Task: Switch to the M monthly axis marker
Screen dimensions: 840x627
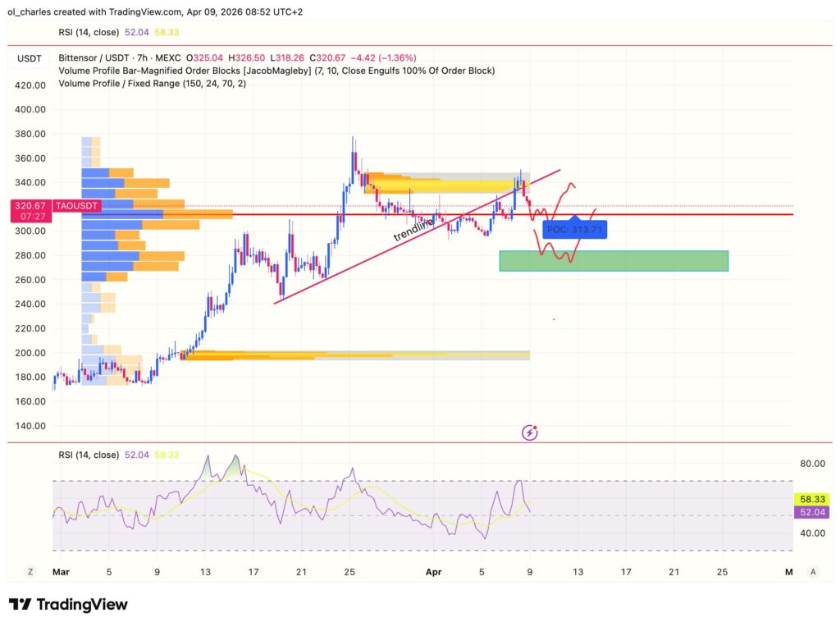Action: [x=788, y=571]
